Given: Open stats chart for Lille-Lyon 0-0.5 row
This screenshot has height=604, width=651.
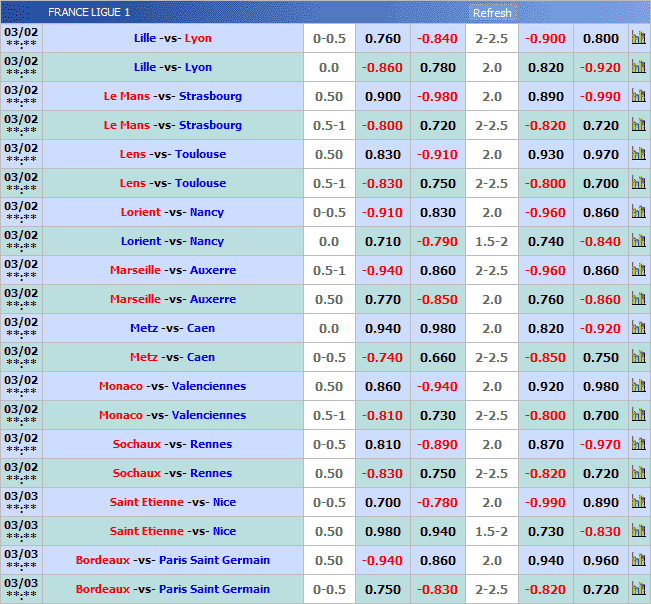Looking at the screenshot, I should (x=638, y=39).
